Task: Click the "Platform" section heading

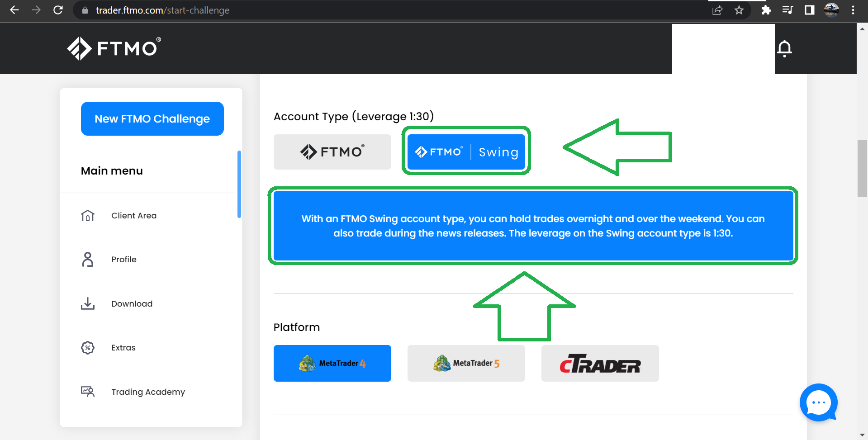Action: (297, 327)
